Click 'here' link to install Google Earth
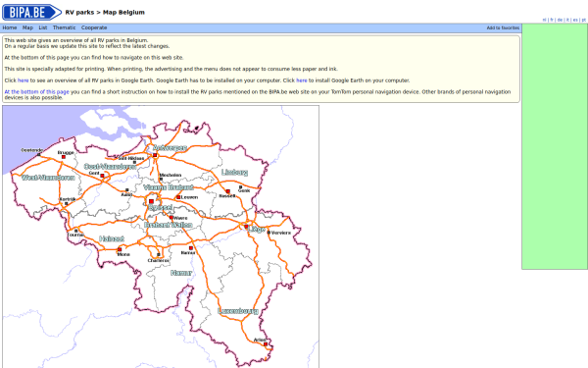Viewport: 588px width, 368px height. point(302,80)
